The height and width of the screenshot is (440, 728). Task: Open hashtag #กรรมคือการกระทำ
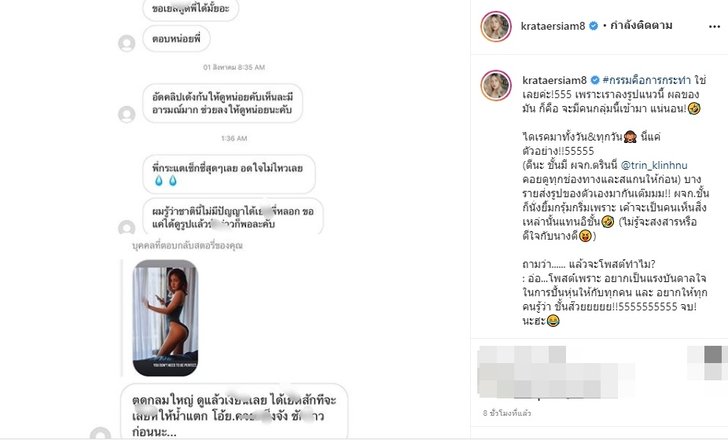click(x=647, y=80)
